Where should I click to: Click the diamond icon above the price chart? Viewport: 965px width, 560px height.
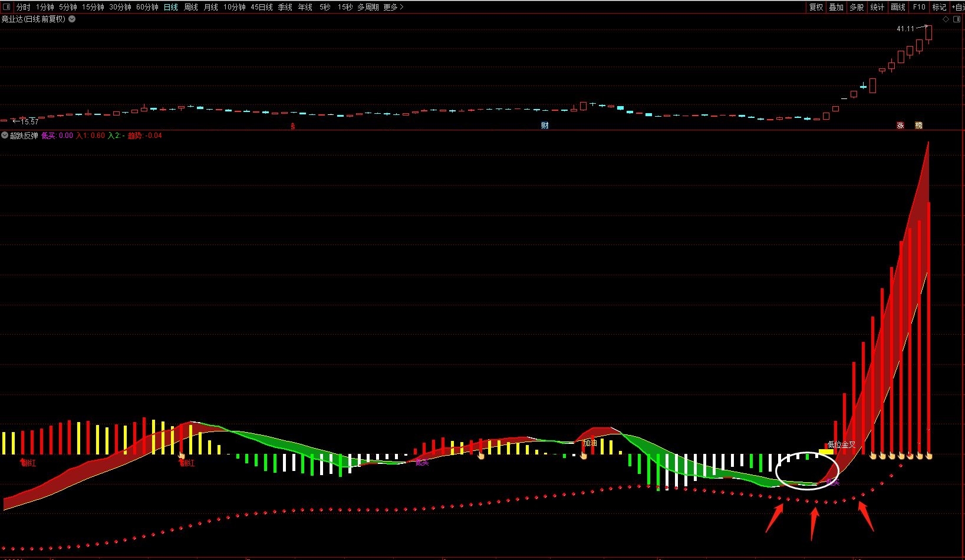(x=946, y=19)
